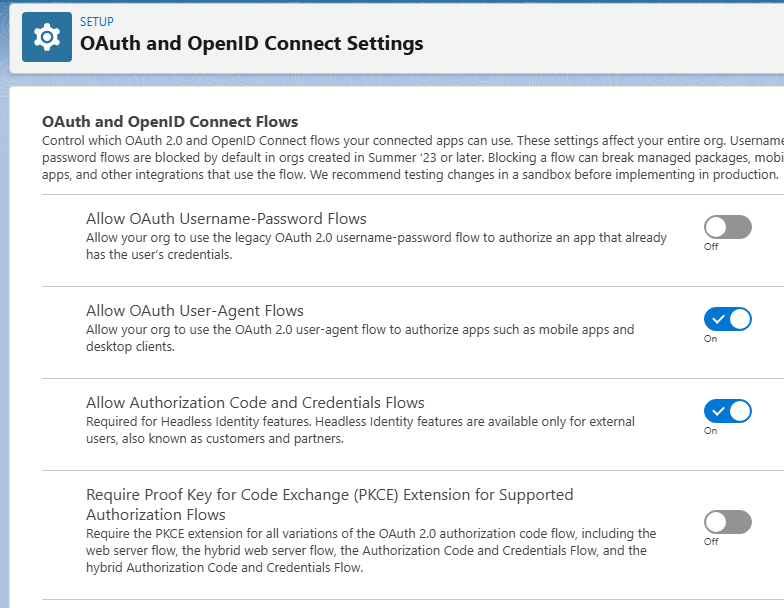784x608 pixels.
Task: Click the SETUP breadcrumb label
Action: (96, 21)
